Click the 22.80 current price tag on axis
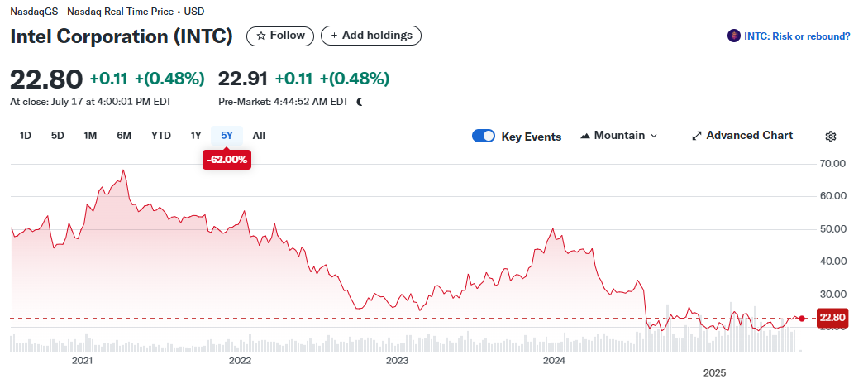The image size is (868, 384). 832,318
